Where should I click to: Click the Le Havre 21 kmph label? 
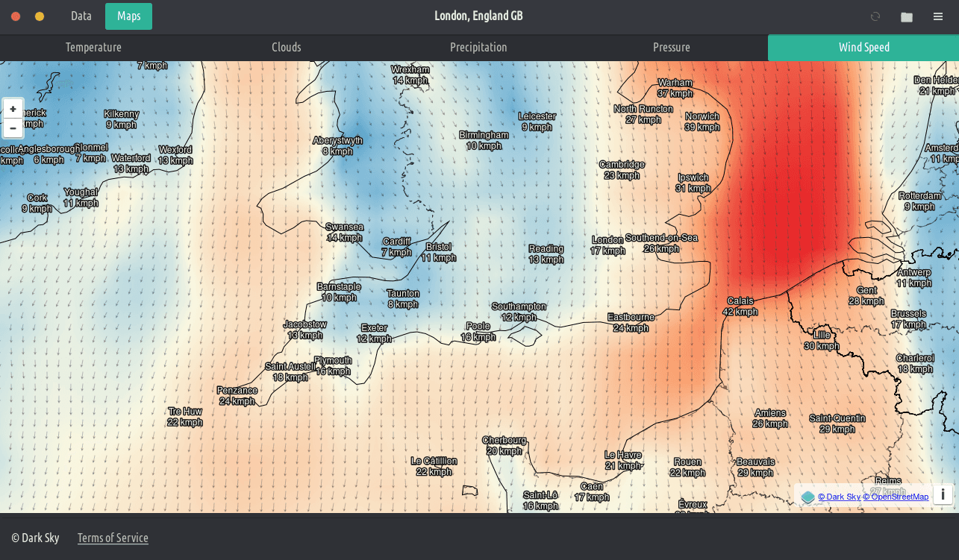click(x=622, y=460)
